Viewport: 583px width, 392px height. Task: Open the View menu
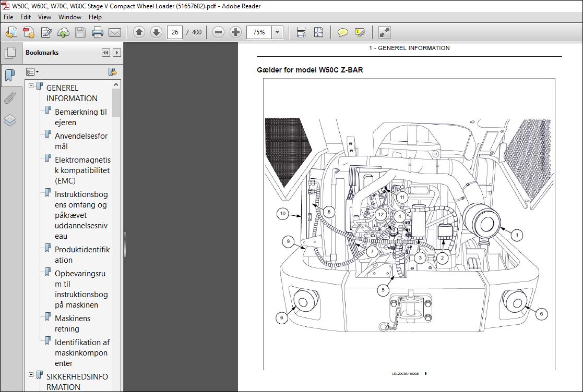coord(44,17)
